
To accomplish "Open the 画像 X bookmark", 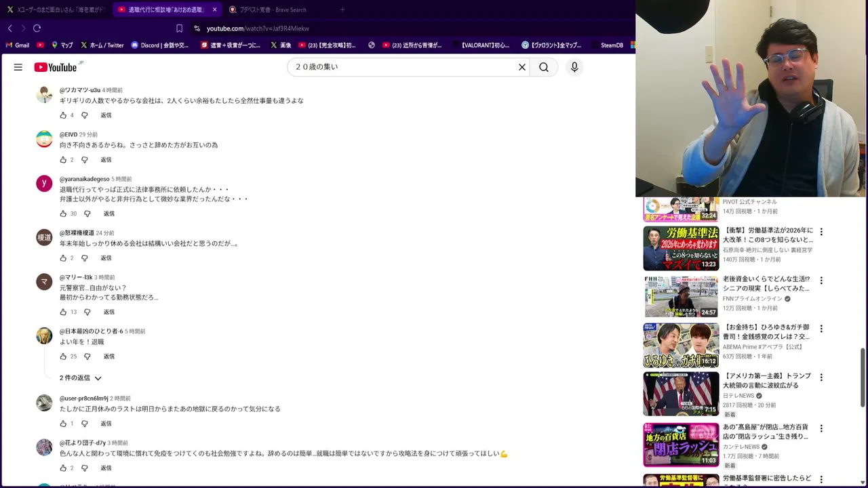I will 281,45.
